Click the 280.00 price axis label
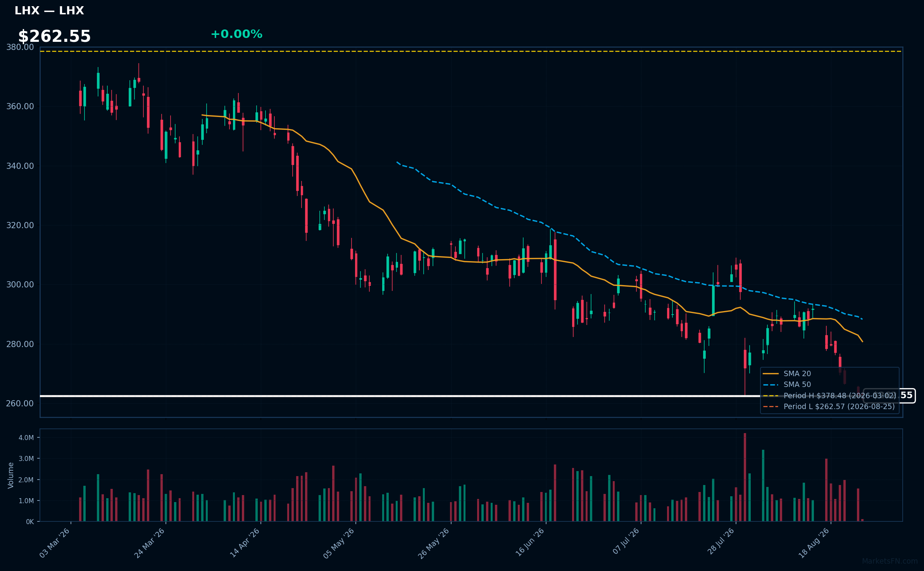Viewport: 924px width, 571px height. click(x=20, y=344)
